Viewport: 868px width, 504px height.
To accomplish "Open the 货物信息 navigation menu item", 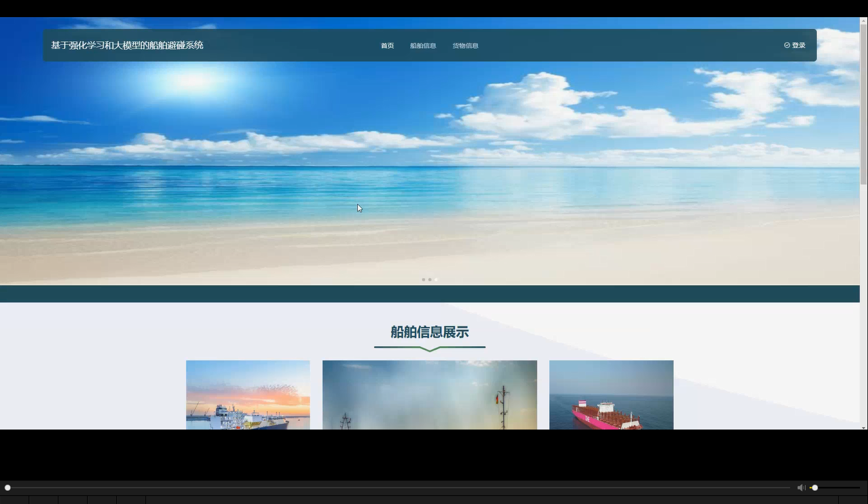I will (465, 46).
